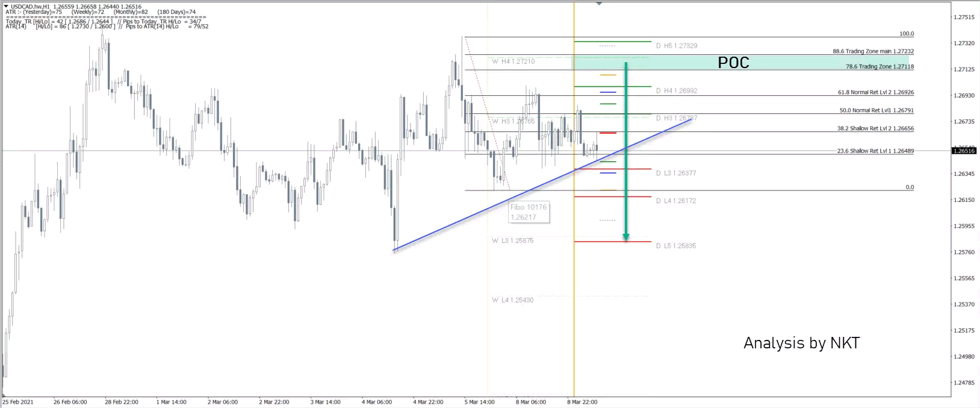Click the gray chart shift marker at top
The image size is (980, 408).
tap(599, 4)
